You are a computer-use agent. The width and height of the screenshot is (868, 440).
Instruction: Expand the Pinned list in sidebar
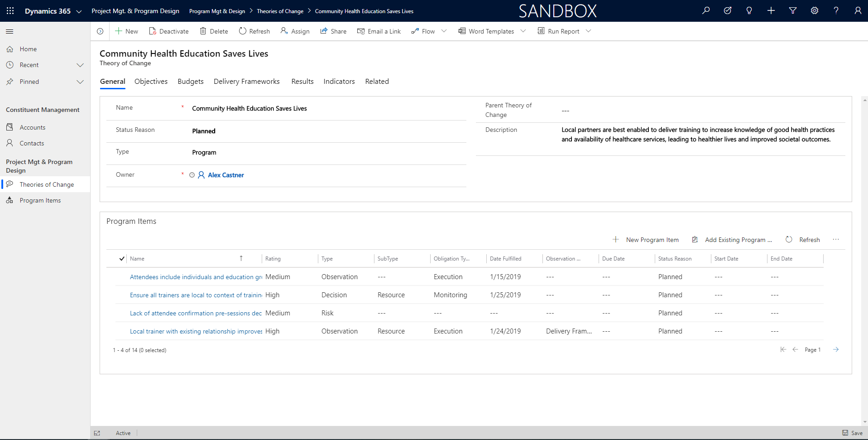pyautogui.click(x=80, y=82)
